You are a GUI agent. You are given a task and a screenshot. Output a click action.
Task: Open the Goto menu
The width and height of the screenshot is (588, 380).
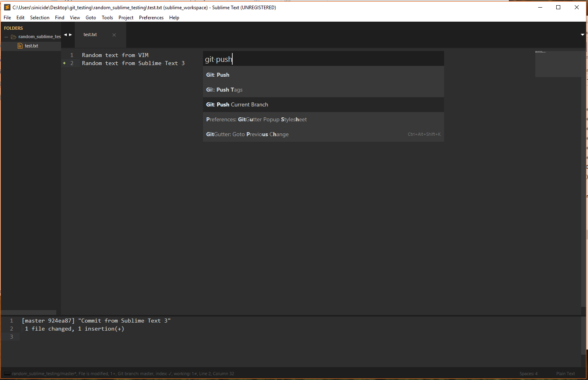point(91,18)
